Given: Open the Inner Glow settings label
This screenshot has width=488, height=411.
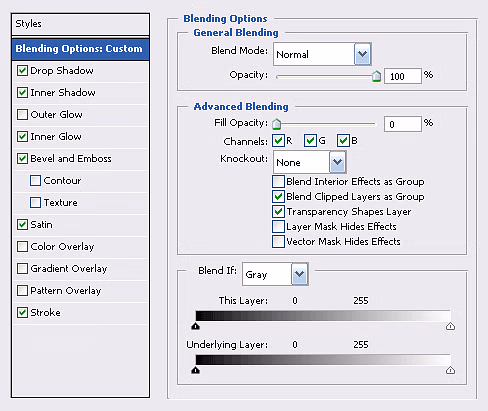Looking at the screenshot, I should pyautogui.click(x=56, y=137).
